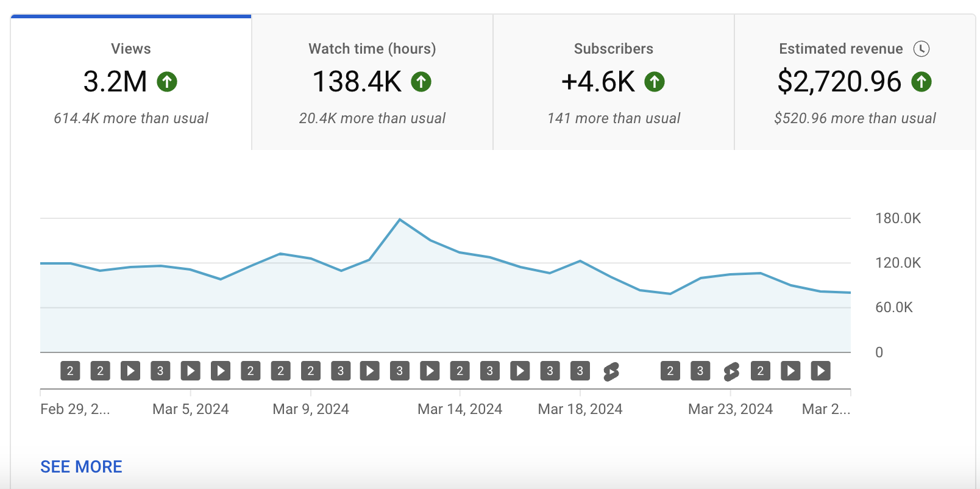Select the Shorts marker above Mar 23, 2024
Image resolution: width=980 pixels, height=489 pixels.
tap(731, 371)
